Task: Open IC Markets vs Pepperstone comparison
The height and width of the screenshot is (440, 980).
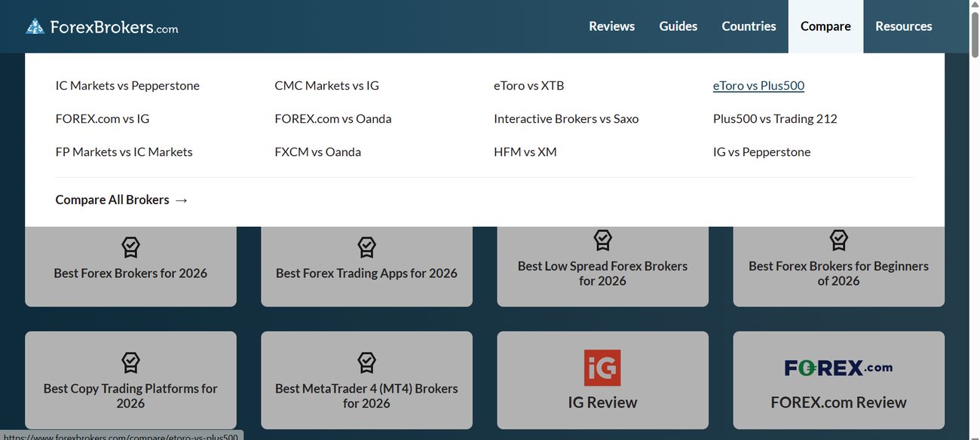Action: tap(127, 86)
